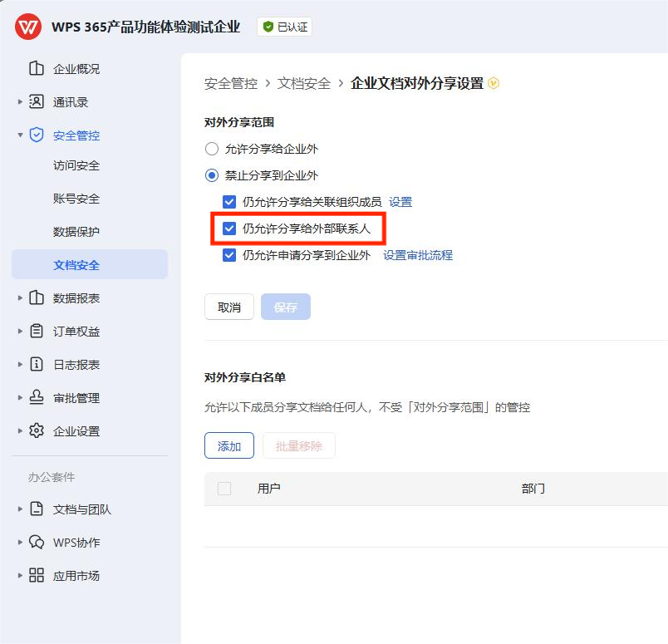Click the 通讯录 contacts icon
668x644 pixels.
click(x=37, y=101)
